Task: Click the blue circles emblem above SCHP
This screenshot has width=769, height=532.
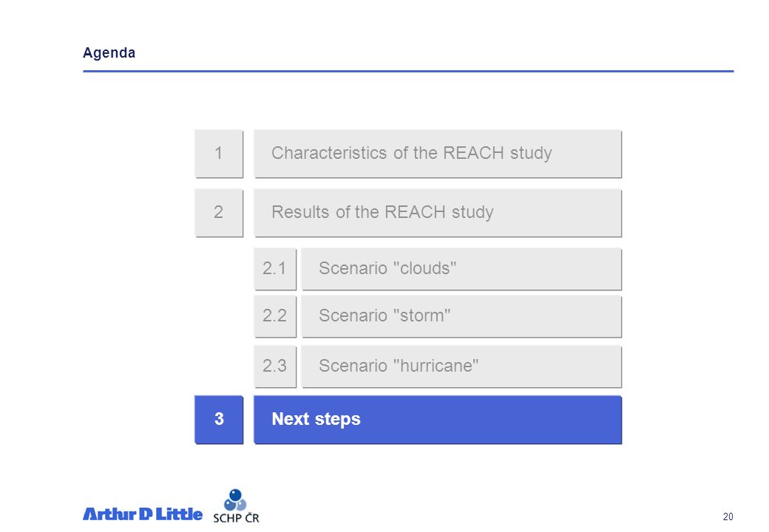Action: coord(235,499)
